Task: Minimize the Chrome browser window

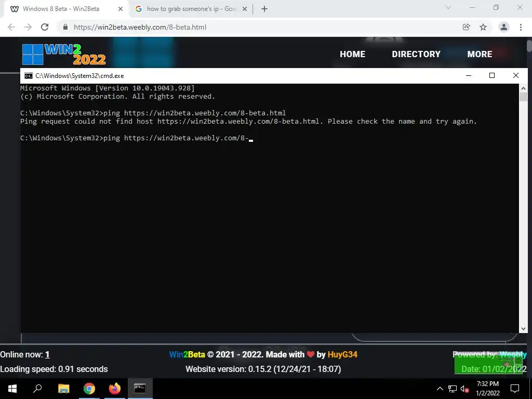Action: point(472,7)
